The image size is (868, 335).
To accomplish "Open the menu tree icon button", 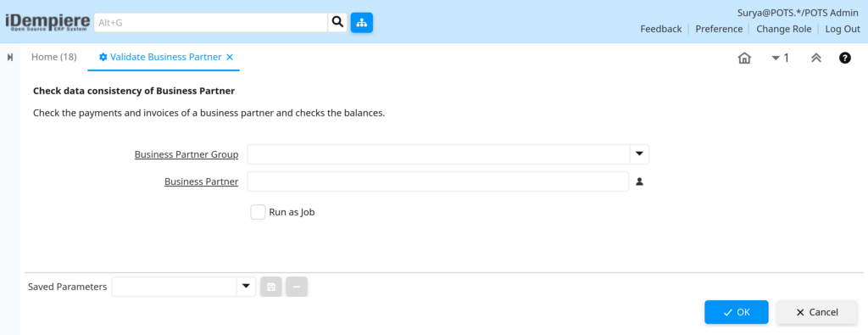I will pyautogui.click(x=361, y=23).
